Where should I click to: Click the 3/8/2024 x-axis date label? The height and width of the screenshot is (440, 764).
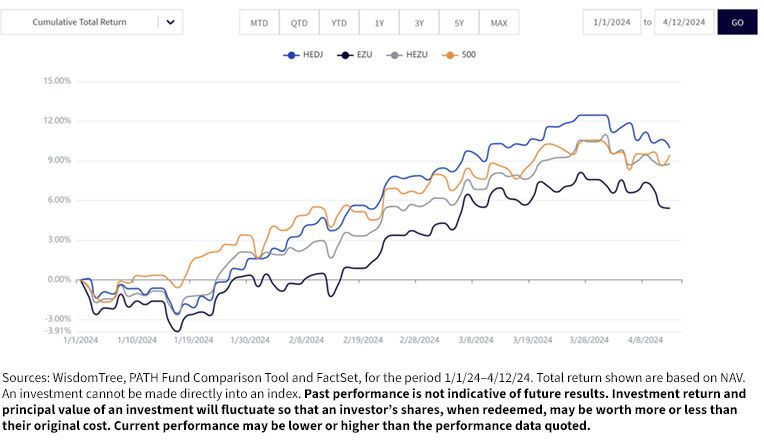[476, 340]
